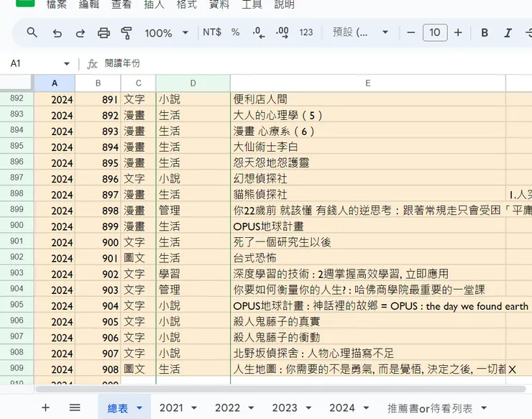Switch to the 2022 sheet tab

[x=227, y=408]
